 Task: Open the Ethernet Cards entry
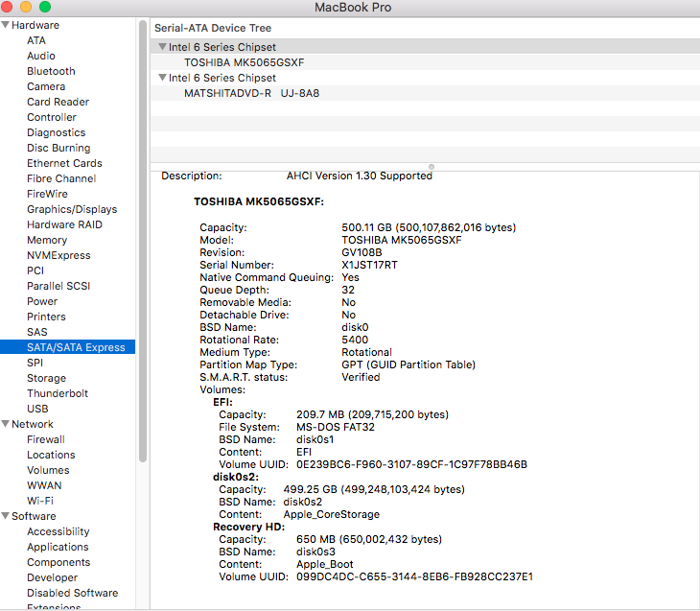[x=64, y=163]
